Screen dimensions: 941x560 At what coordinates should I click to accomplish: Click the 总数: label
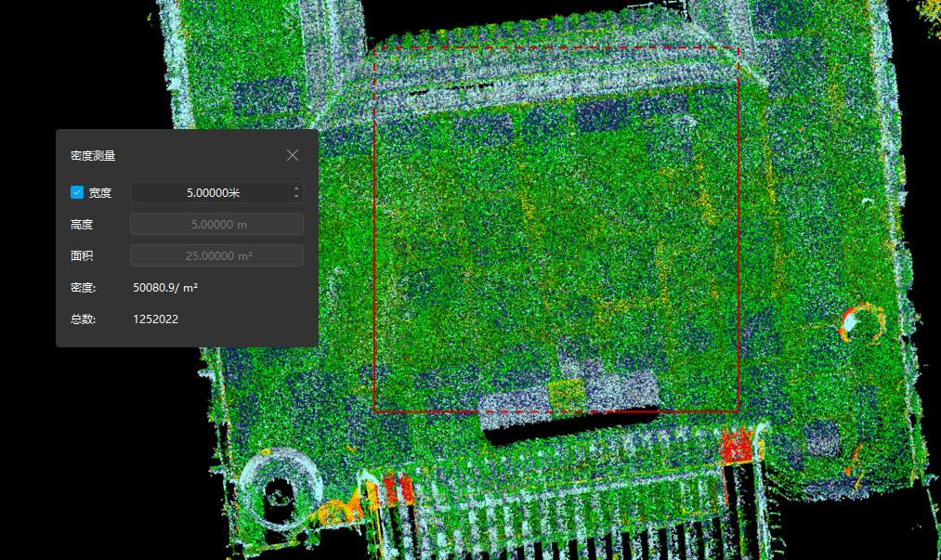[x=83, y=319]
